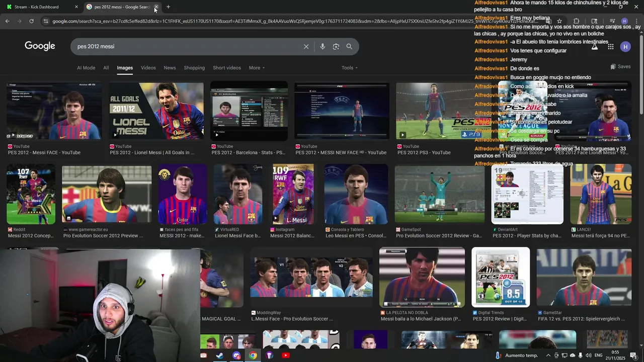The height and width of the screenshot is (362, 644).
Task: Open GameSpot Pro Evolution Soccer Review image
Action: coord(440,194)
